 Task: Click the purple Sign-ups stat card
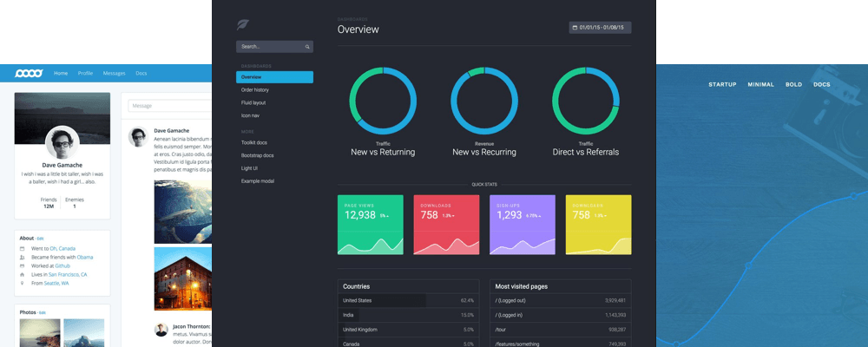tap(522, 225)
